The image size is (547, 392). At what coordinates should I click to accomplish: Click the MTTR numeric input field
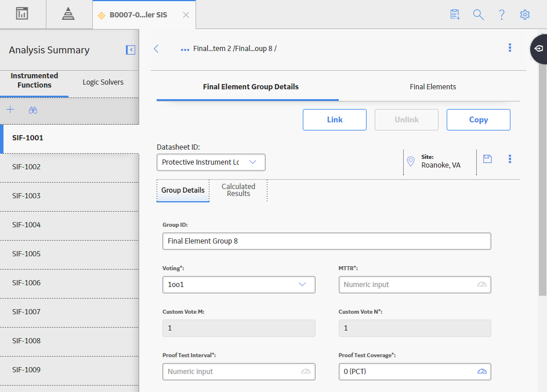tap(415, 285)
